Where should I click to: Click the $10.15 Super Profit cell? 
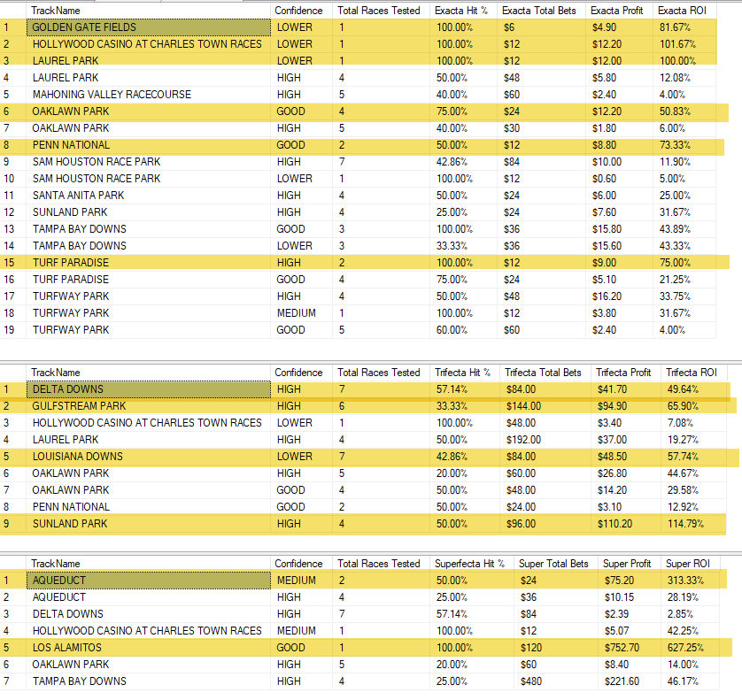tap(629, 597)
